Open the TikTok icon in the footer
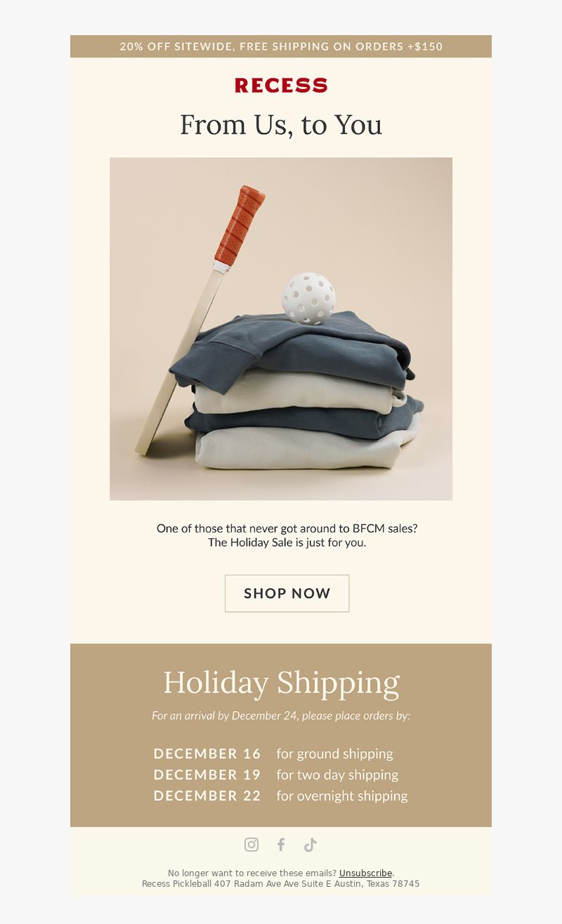562x924 pixels. coord(311,845)
